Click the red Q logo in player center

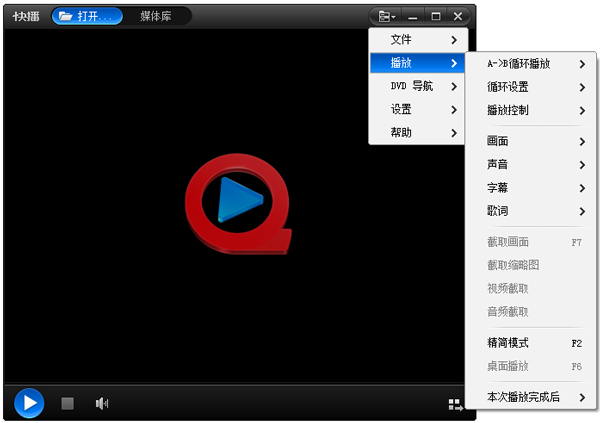tap(238, 198)
